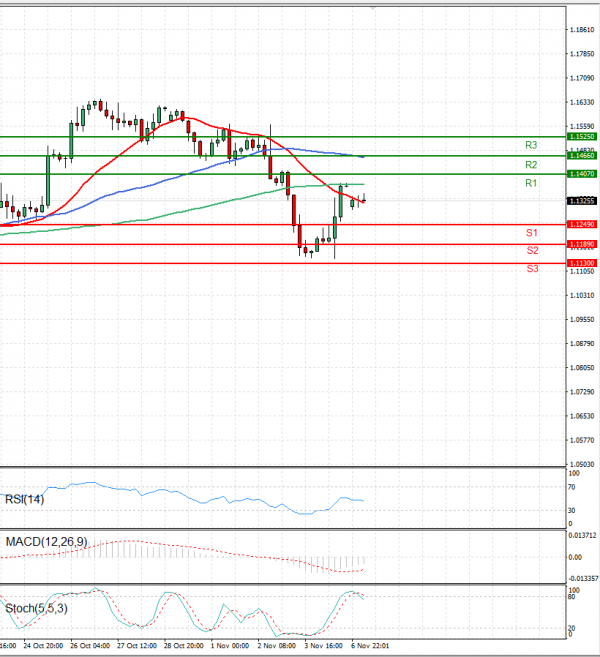Select the 1.12490 price tag
Image resolution: width=600 pixels, height=657 pixels.
coord(582,225)
